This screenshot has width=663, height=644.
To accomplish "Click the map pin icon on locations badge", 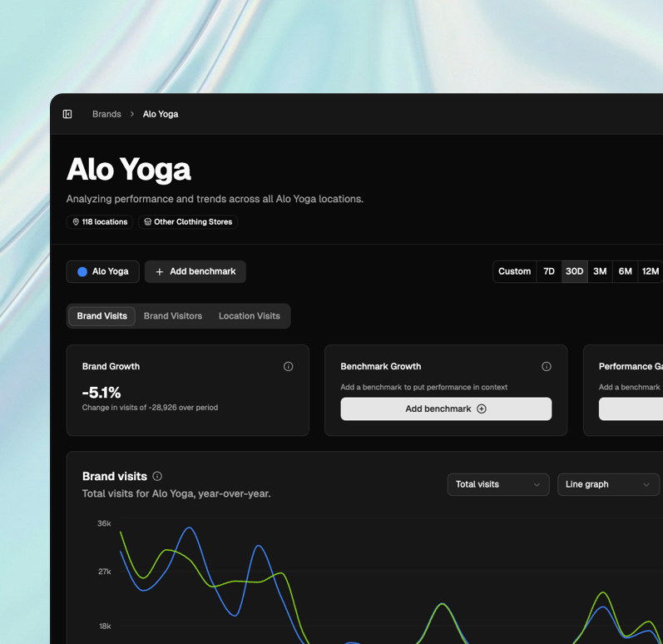I will click(x=76, y=222).
